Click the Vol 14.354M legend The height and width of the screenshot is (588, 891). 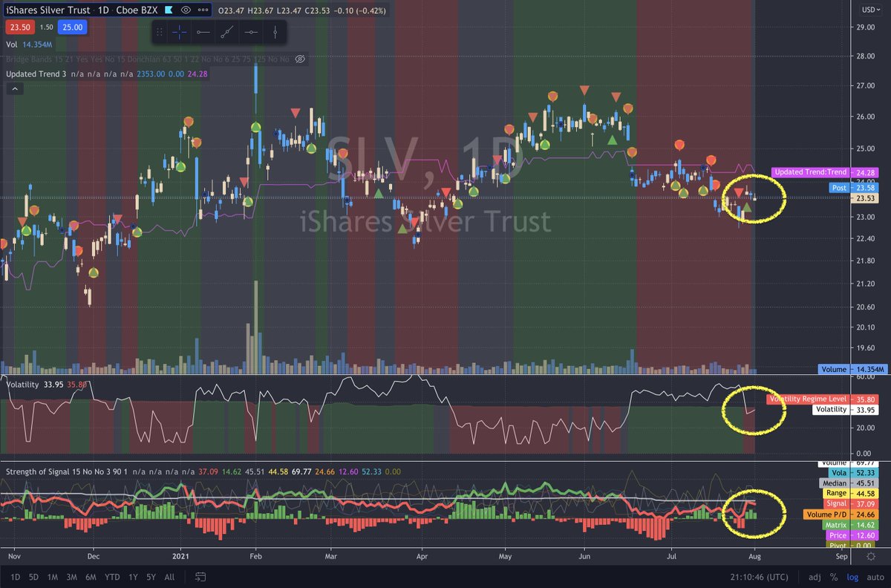(30, 44)
